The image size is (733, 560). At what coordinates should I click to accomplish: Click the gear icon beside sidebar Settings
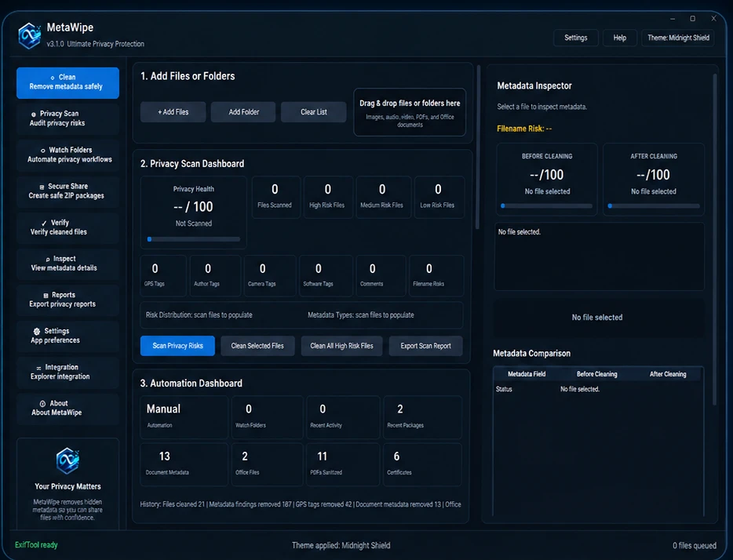[37, 331]
